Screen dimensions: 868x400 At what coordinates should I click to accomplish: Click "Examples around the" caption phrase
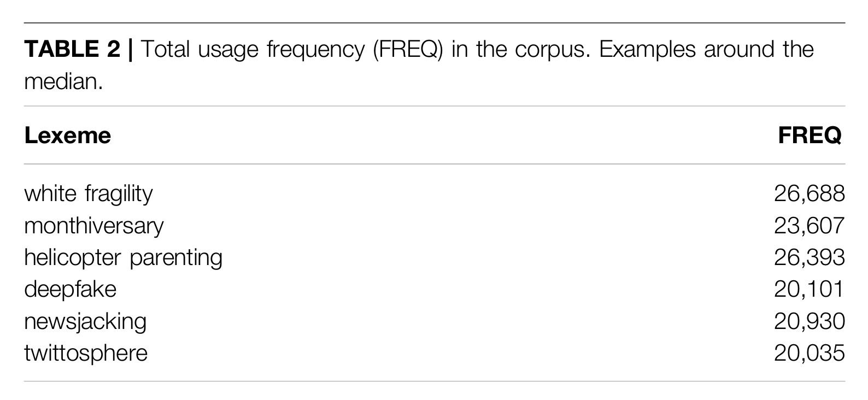(706, 50)
